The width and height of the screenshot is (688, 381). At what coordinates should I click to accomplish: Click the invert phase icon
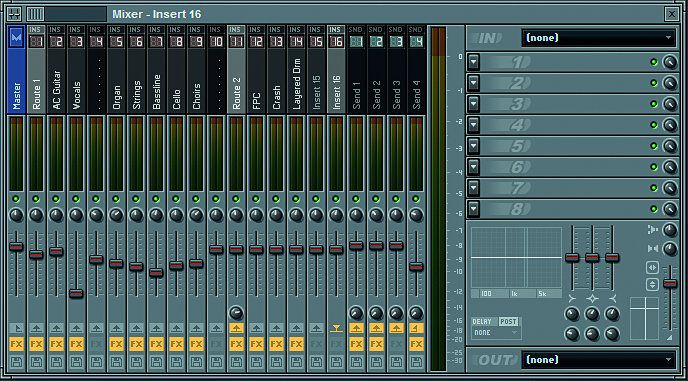(652, 284)
